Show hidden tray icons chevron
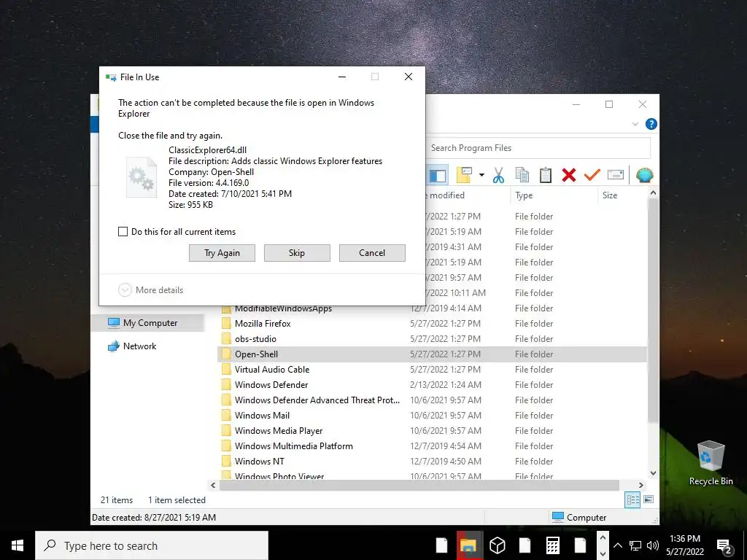 (x=618, y=545)
